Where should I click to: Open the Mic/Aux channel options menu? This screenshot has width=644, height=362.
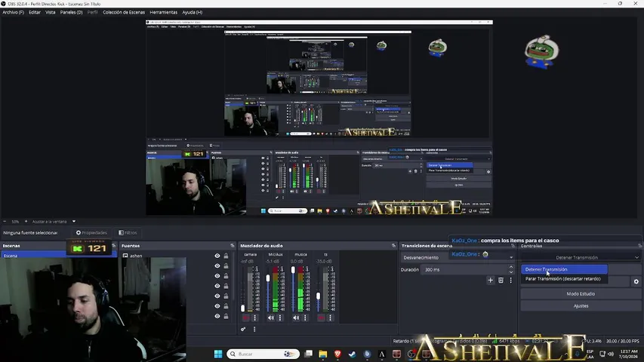[x=280, y=318]
